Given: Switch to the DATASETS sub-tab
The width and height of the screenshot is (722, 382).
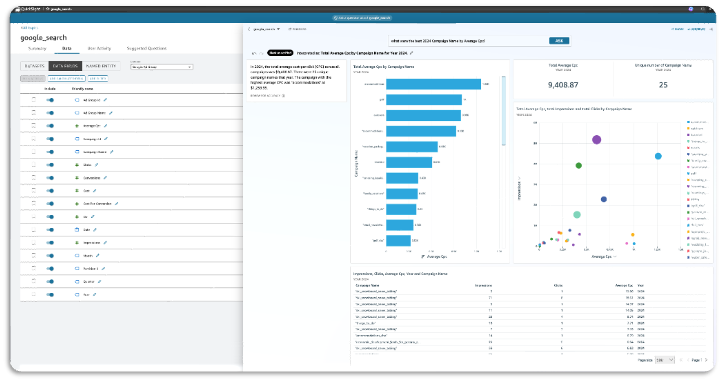Looking at the screenshot, I should (x=35, y=66).
